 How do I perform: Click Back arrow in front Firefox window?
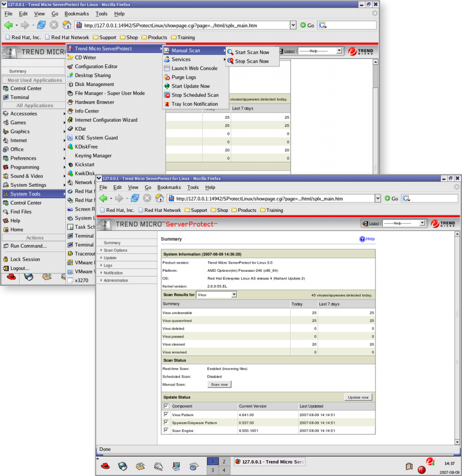[x=103, y=199]
